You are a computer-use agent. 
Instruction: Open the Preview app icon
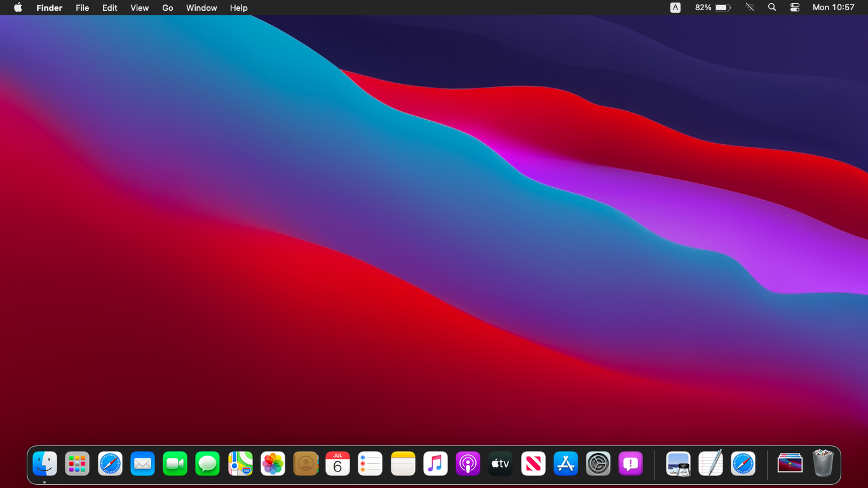pos(678,464)
